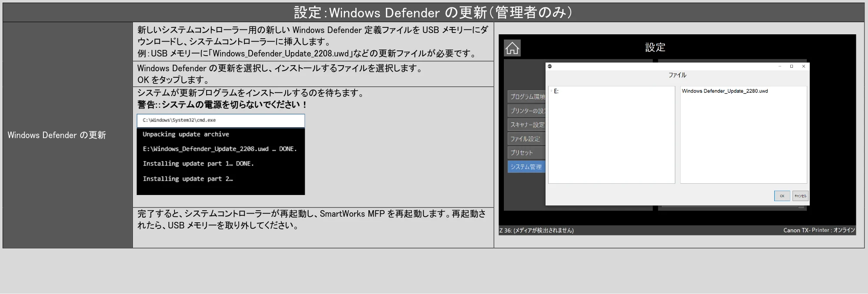Click the ファイル dialog heading
The height and width of the screenshot is (294, 868).
click(677, 75)
